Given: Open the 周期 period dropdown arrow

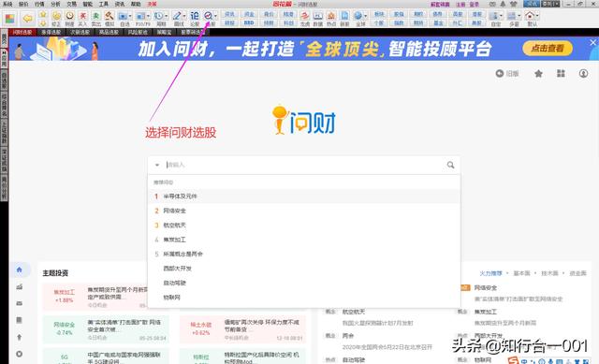Looking at the screenshot, I should pyautogui.click(x=167, y=16).
